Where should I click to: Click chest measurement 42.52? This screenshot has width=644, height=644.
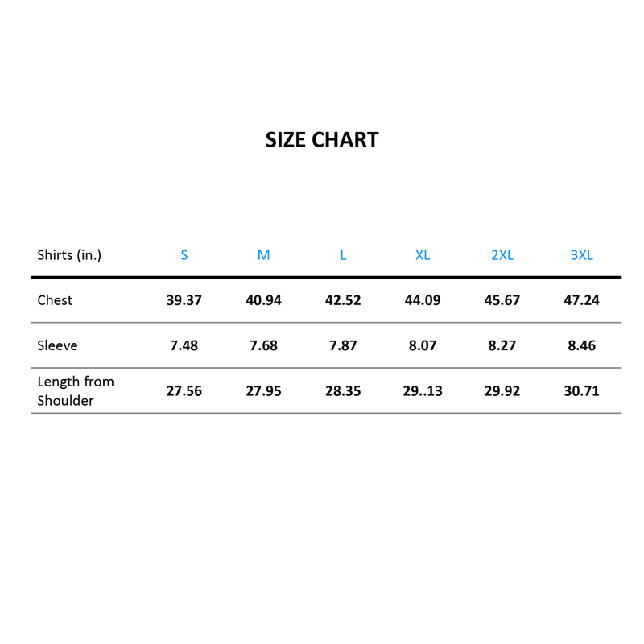[343, 300]
